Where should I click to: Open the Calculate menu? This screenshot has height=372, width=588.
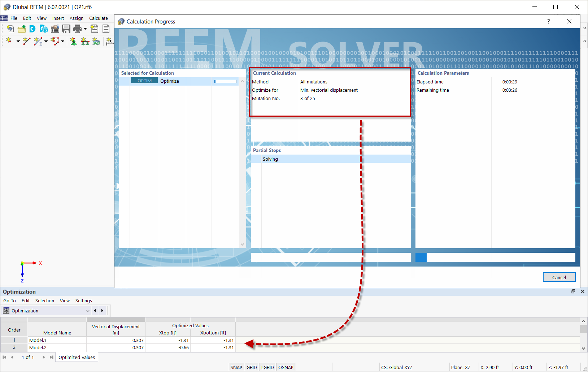99,18
